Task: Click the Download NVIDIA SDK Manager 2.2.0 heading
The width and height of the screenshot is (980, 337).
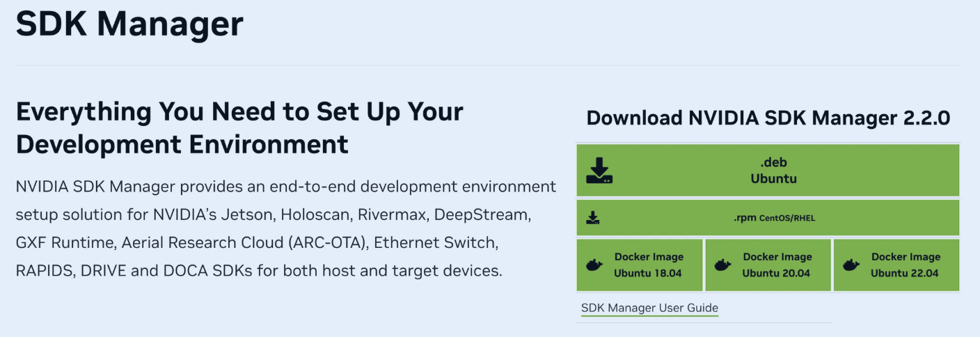Action: (768, 118)
